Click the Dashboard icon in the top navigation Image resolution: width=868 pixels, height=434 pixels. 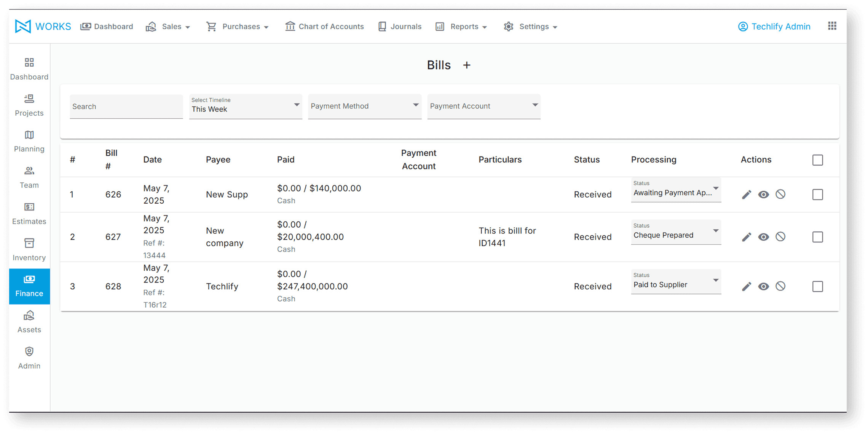86,26
